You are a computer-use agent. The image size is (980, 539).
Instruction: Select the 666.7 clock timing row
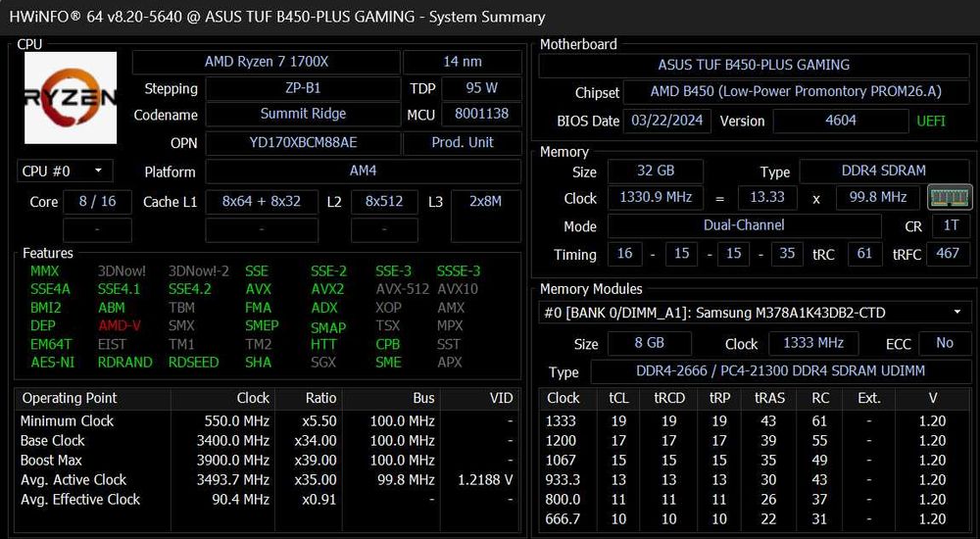pos(754,519)
